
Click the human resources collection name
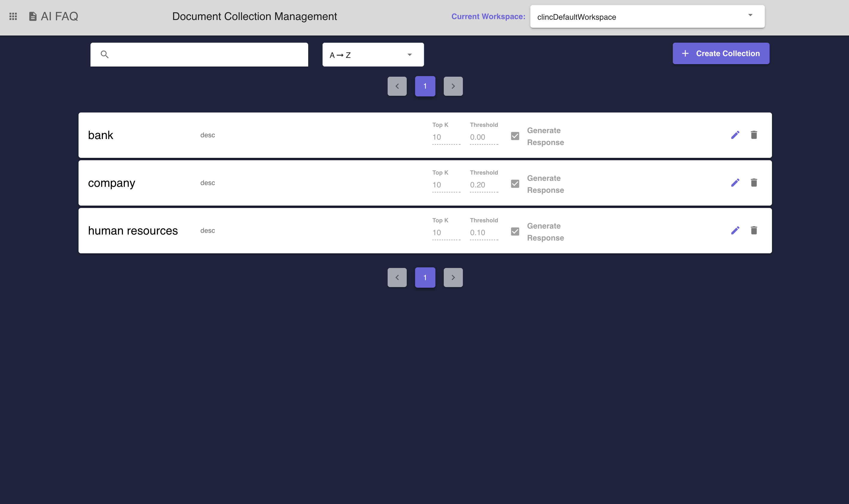point(133,231)
